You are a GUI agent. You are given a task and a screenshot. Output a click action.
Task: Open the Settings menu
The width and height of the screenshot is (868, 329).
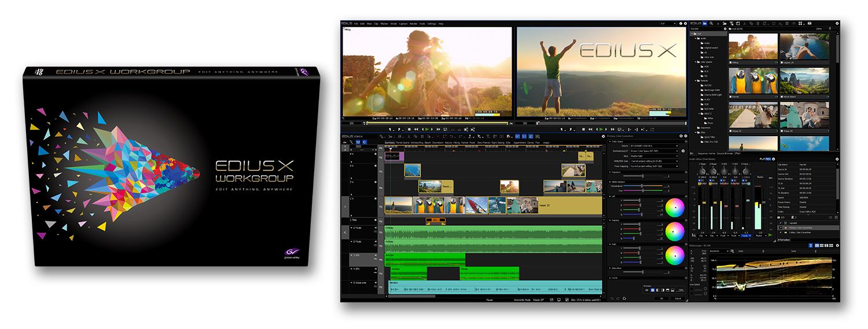(x=432, y=24)
